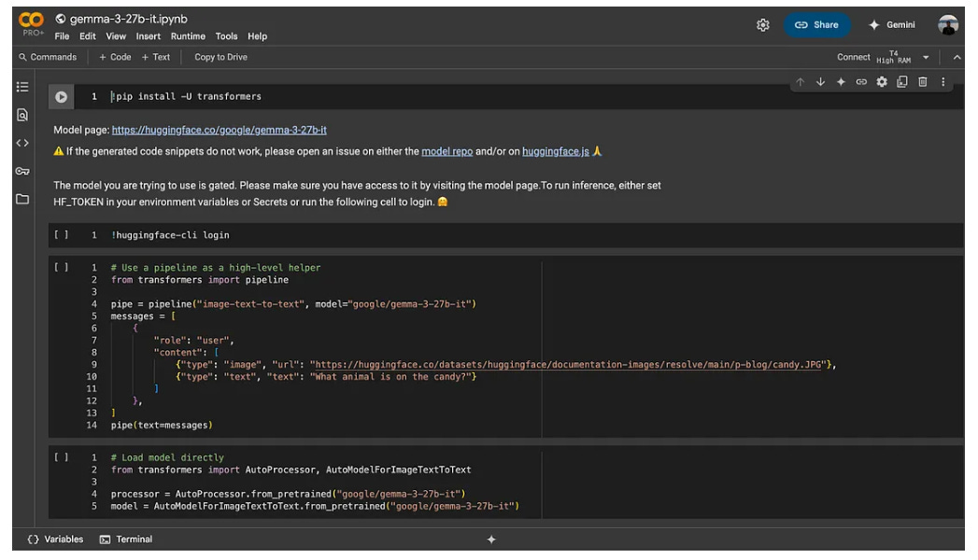Open the Files folder sidebar icon

tap(22, 200)
